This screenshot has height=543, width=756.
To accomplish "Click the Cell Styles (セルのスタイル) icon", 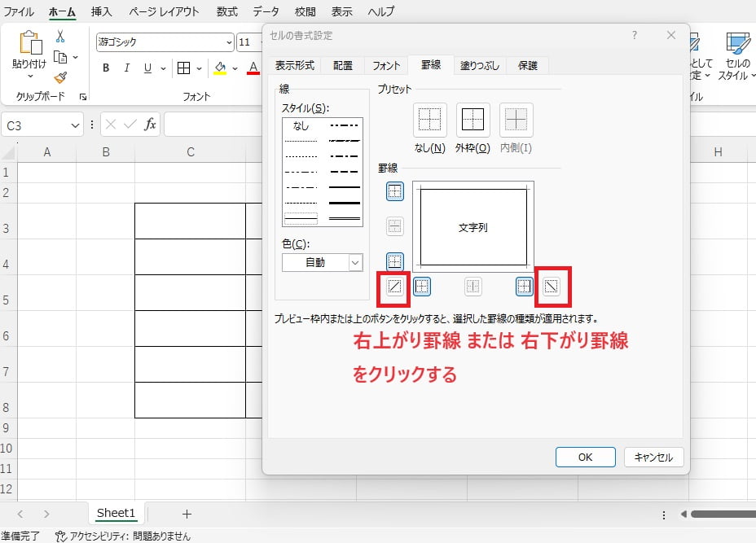I will click(737, 43).
